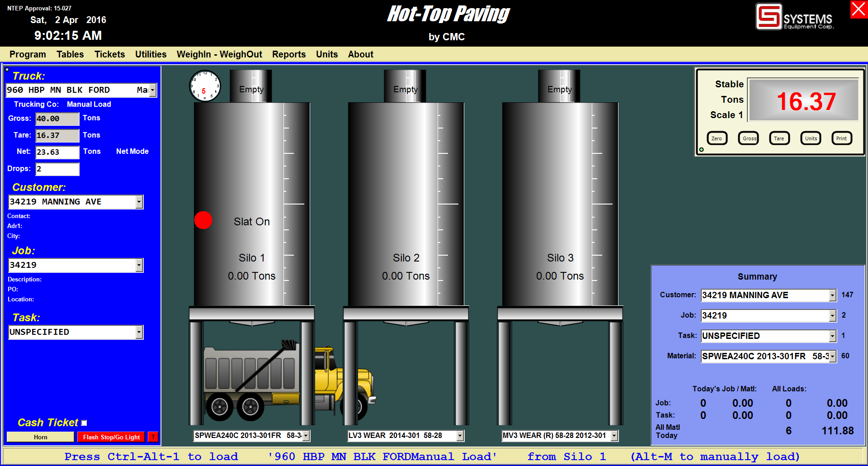This screenshot has height=466, width=868.
Task: Click the timer clock icon beside Silo 1
Action: click(x=205, y=86)
